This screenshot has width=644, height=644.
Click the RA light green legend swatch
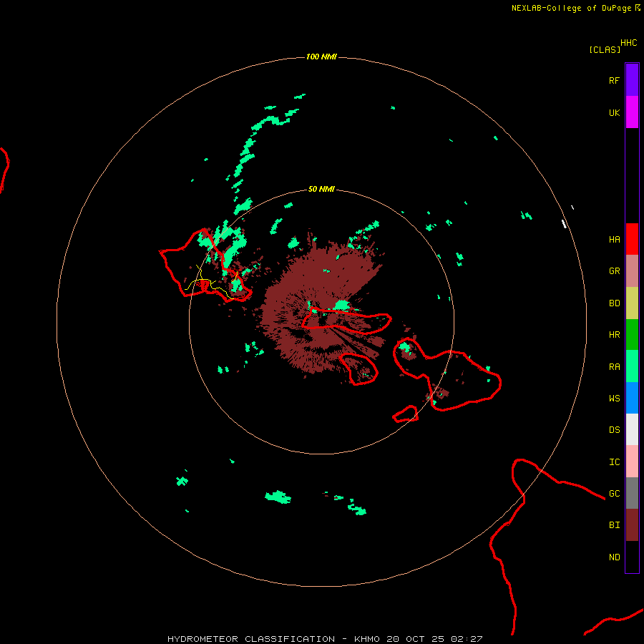coord(632,366)
